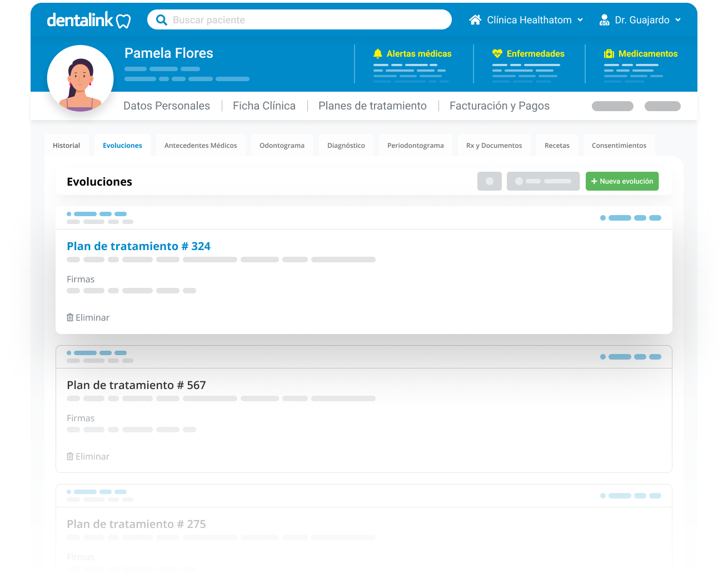Open the Diagnóstico tab
Viewport: 728px width, 588px height.
pos(346,146)
